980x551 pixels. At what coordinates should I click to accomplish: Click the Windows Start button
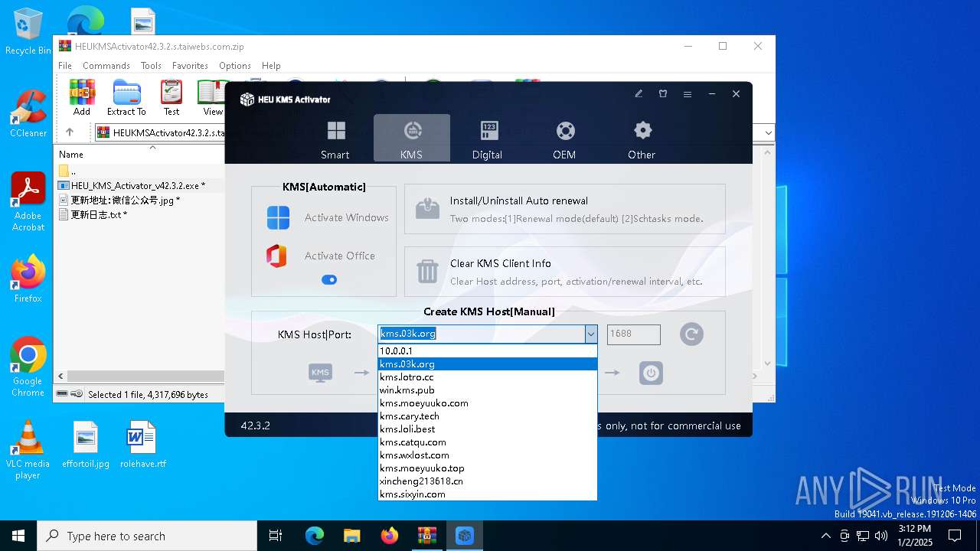click(x=18, y=536)
